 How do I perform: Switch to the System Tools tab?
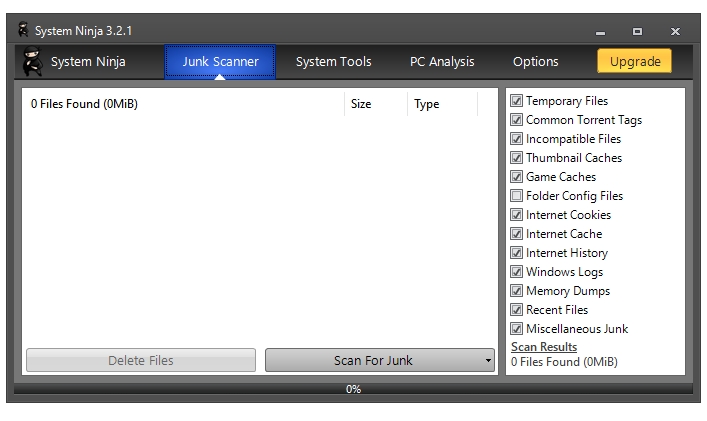[333, 62]
